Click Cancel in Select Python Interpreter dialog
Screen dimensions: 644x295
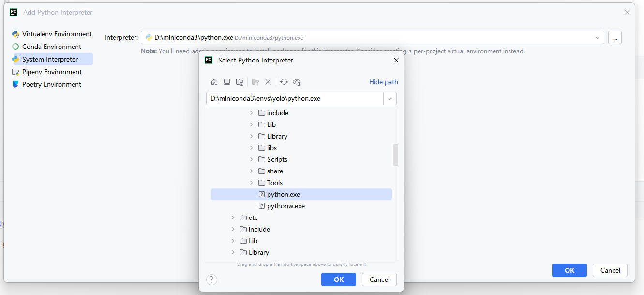[x=379, y=279]
